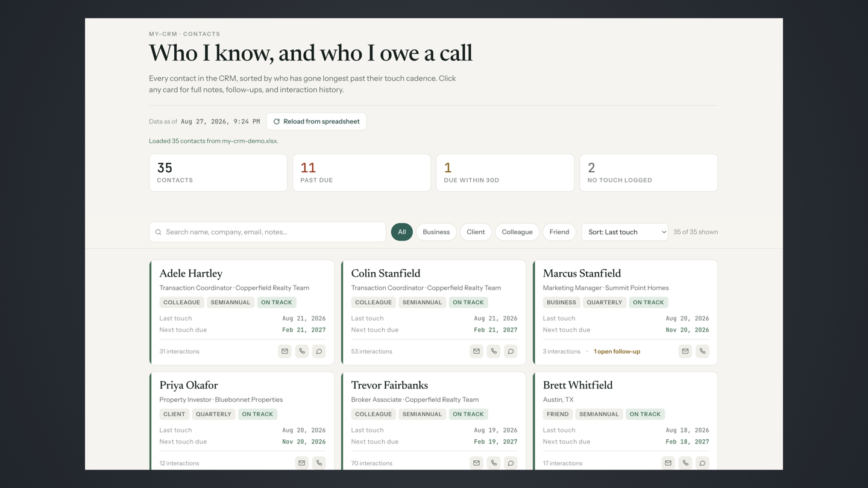Open Colin Stanfield's contact card

[x=433, y=313]
